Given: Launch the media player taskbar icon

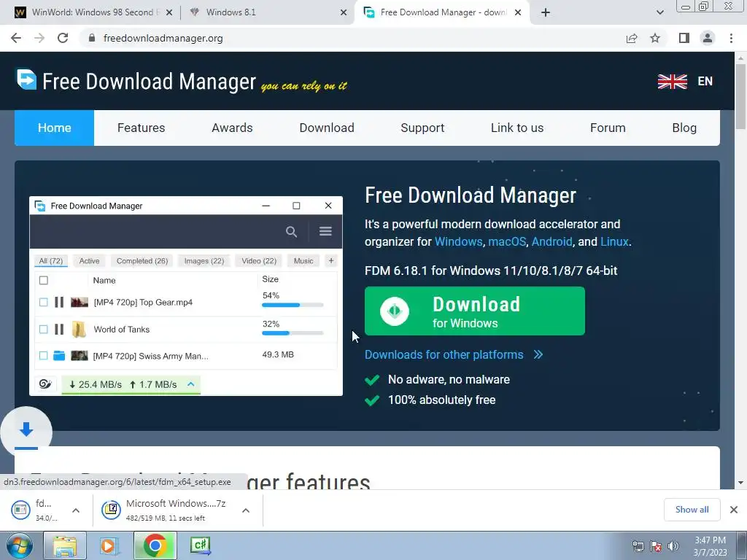Looking at the screenshot, I should point(108,545).
